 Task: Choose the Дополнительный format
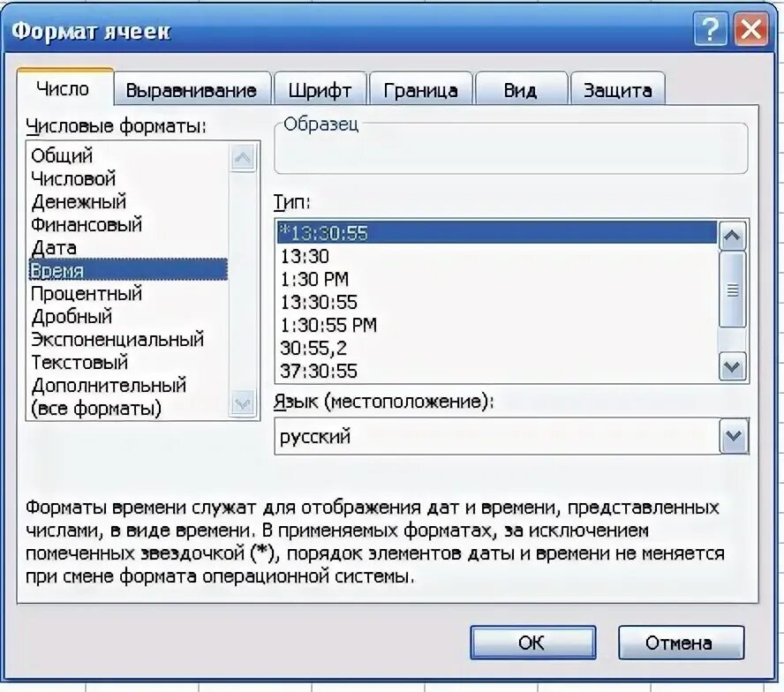click(128, 385)
